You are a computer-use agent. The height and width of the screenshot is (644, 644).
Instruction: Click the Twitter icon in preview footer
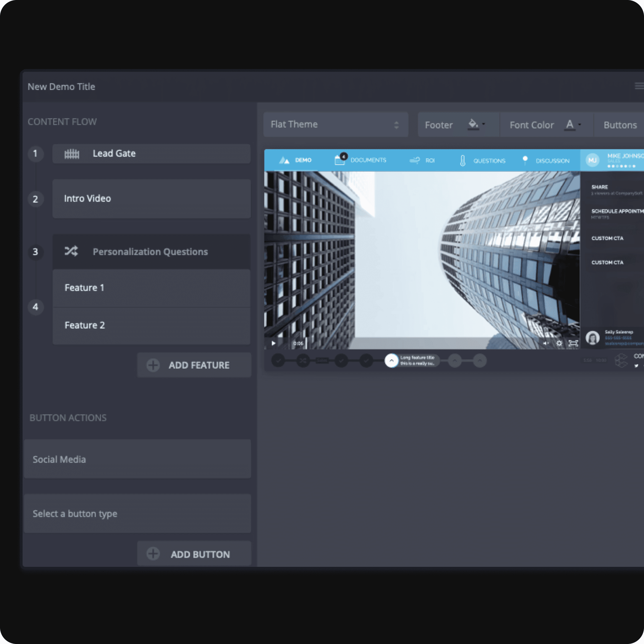click(636, 366)
